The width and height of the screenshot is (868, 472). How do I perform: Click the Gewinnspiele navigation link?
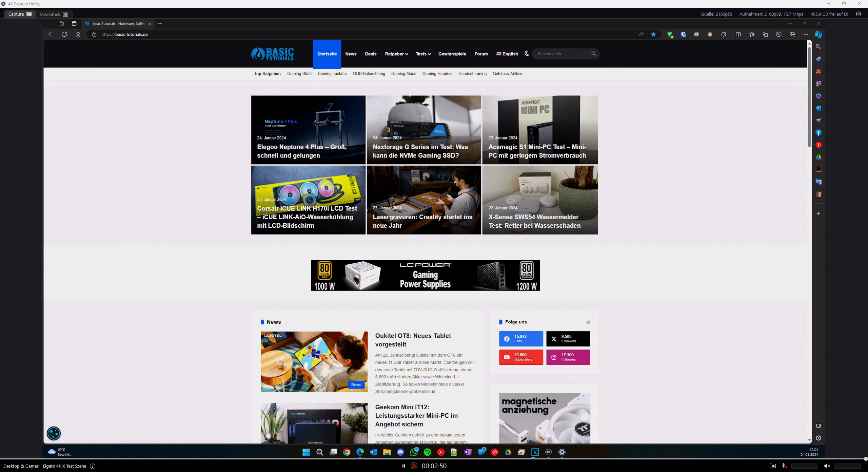(x=452, y=54)
